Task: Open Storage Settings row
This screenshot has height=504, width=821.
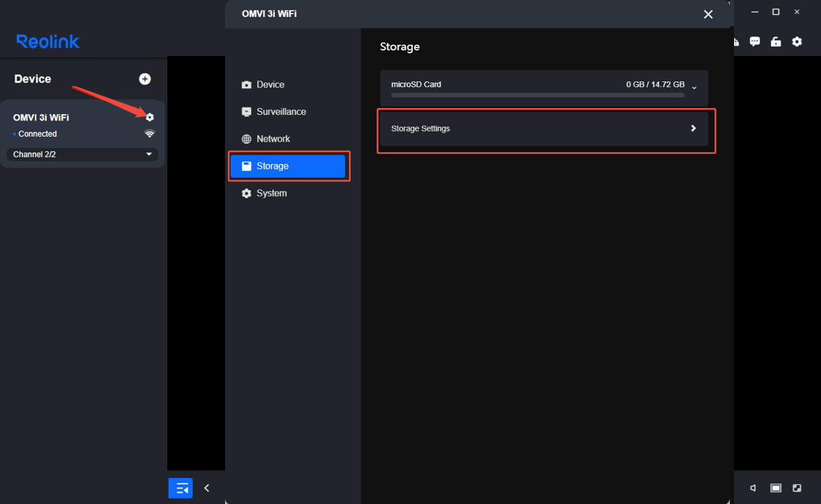Action: coord(544,129)
